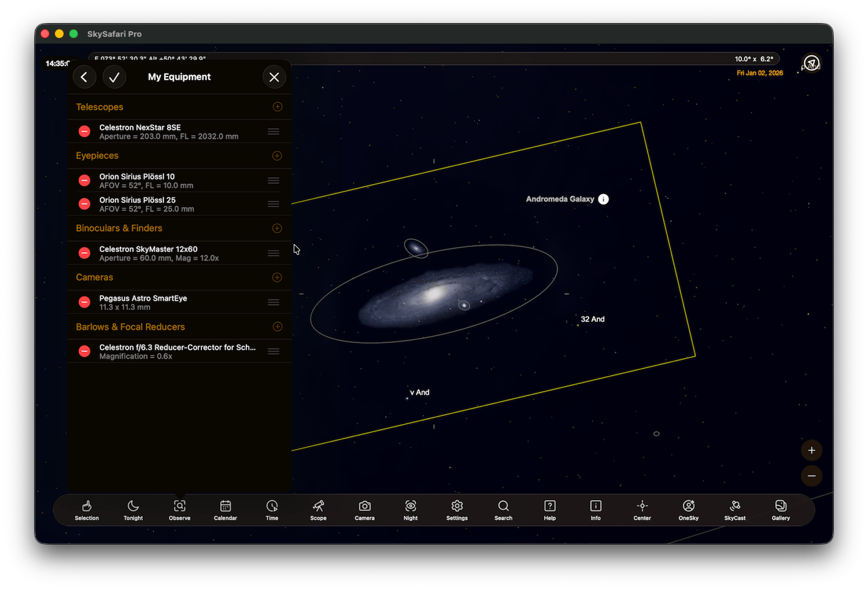The image size is (868, 590).
Task: Select Celestron f/6.3 Reducer-Corrector row
Action: pos(180,351)
